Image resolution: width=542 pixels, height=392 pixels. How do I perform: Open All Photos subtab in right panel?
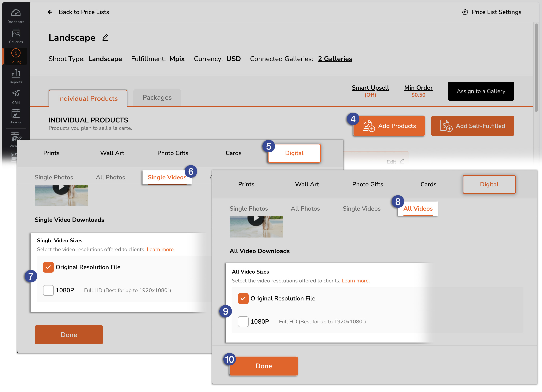point(305,208)
